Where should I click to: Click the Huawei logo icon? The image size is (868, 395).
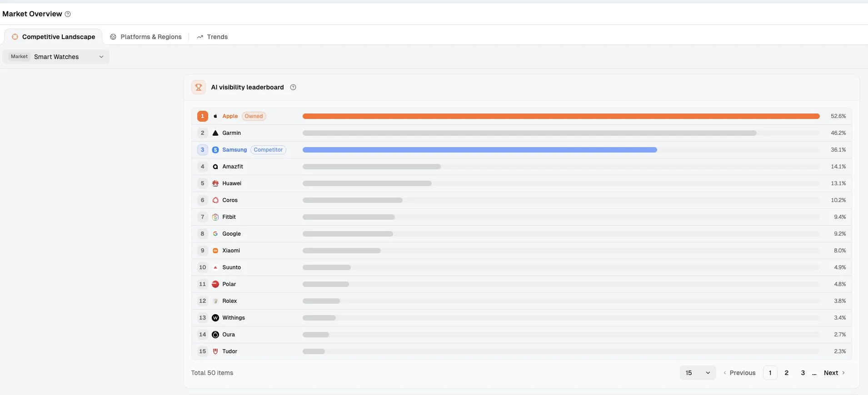215,183
